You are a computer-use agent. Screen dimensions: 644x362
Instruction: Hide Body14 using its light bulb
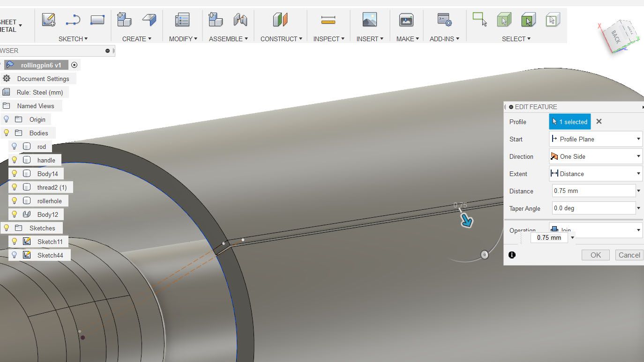15,174
